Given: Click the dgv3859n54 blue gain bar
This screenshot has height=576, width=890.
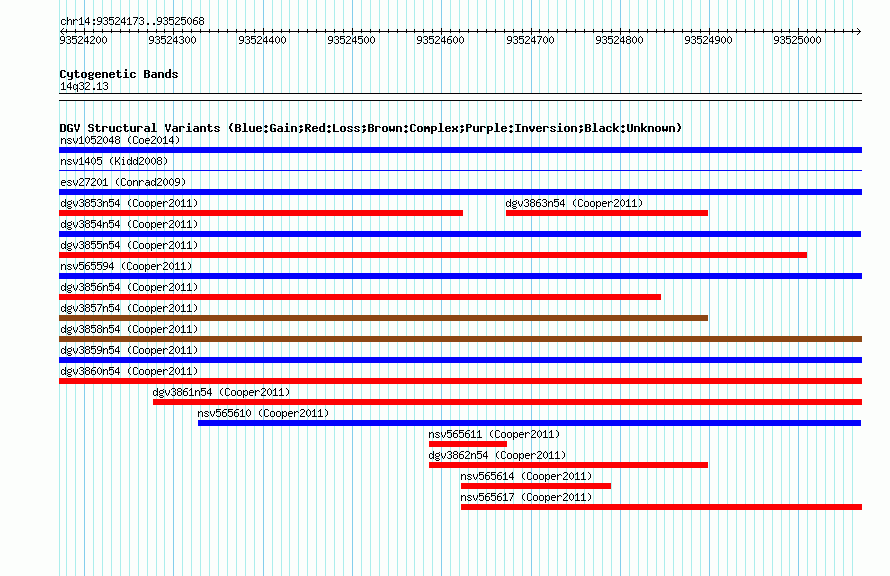Looking at the screenshot, I should (x=460, y=360).
